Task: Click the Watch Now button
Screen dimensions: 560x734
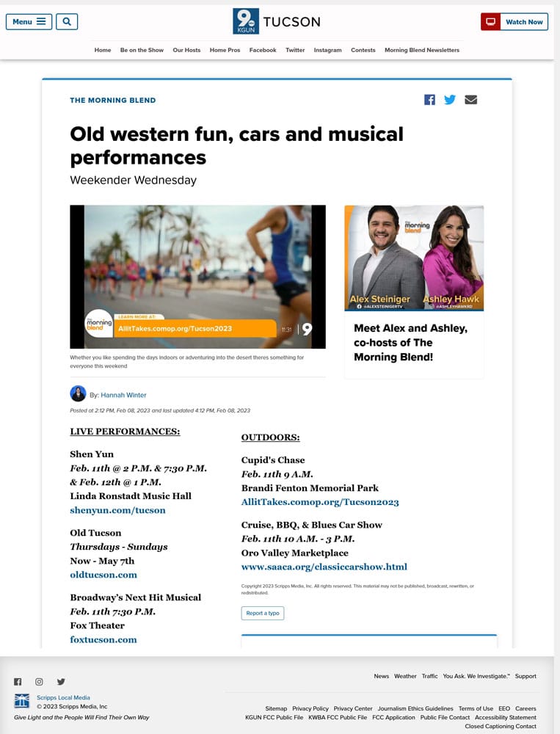Action: (x=514, y=21)
